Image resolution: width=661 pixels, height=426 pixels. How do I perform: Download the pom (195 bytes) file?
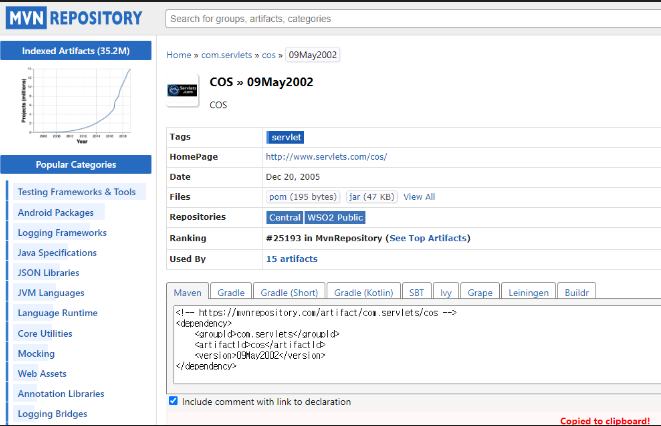click(303, 197)
